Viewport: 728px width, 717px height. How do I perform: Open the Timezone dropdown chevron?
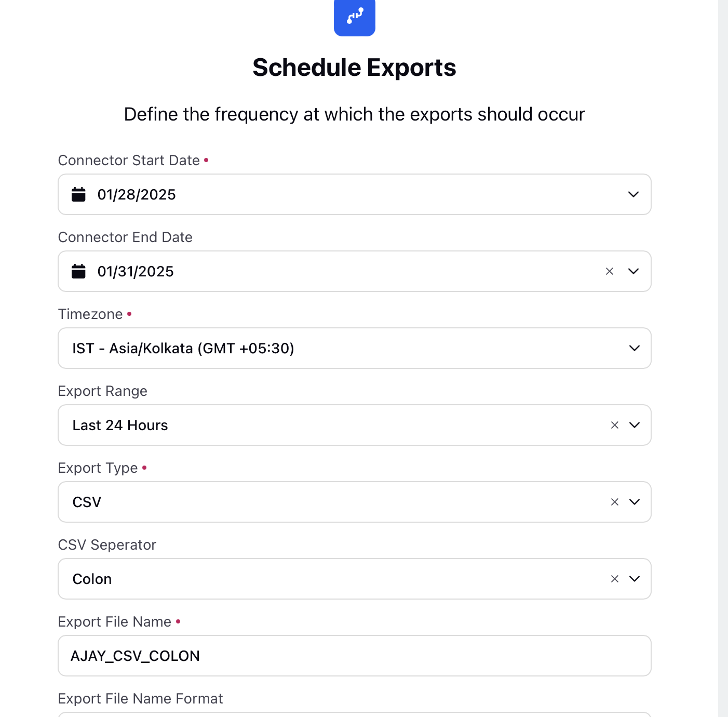tap(635, 348)
